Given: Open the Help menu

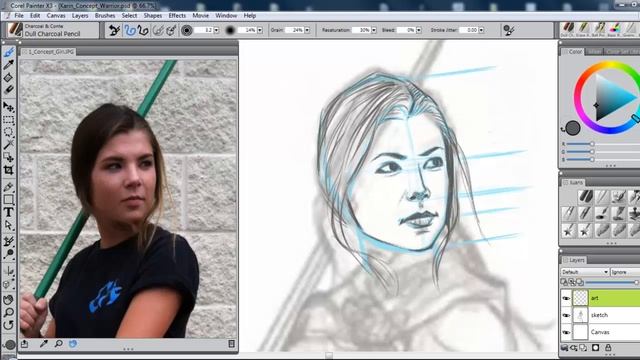Looking at the screenshot, I should pyautogui.click(x=249, y=16).
